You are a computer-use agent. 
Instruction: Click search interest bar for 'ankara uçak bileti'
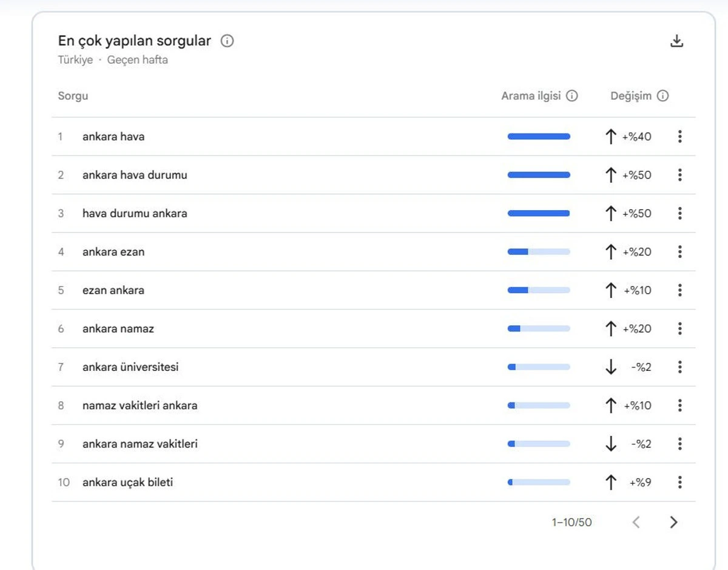[x=539, y=482]
